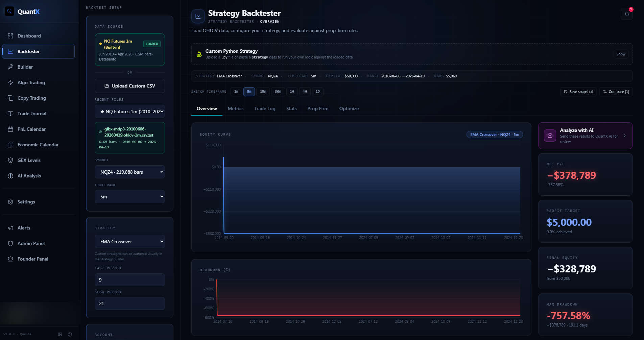Click the Analyze with AI brain icon

click(550, 136)
